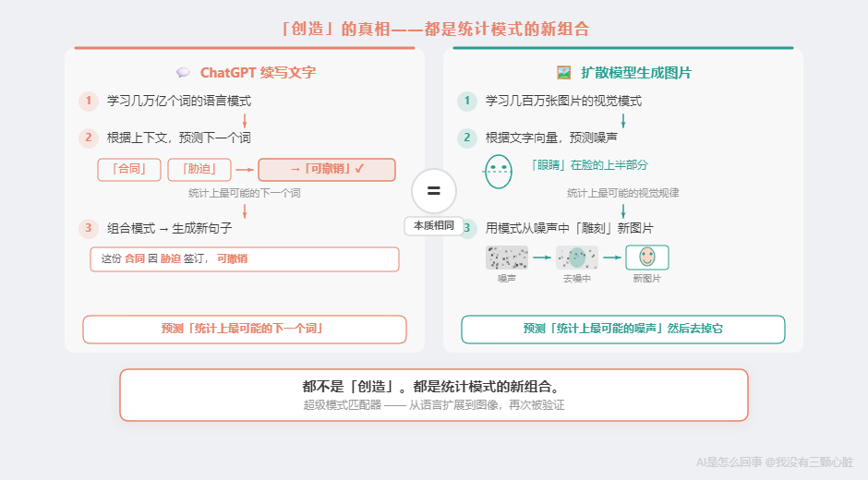This screenshot has width=868, height=480.
Task: Click green step 2 circle by 根据文字向量
Action: tap(467, 138)
